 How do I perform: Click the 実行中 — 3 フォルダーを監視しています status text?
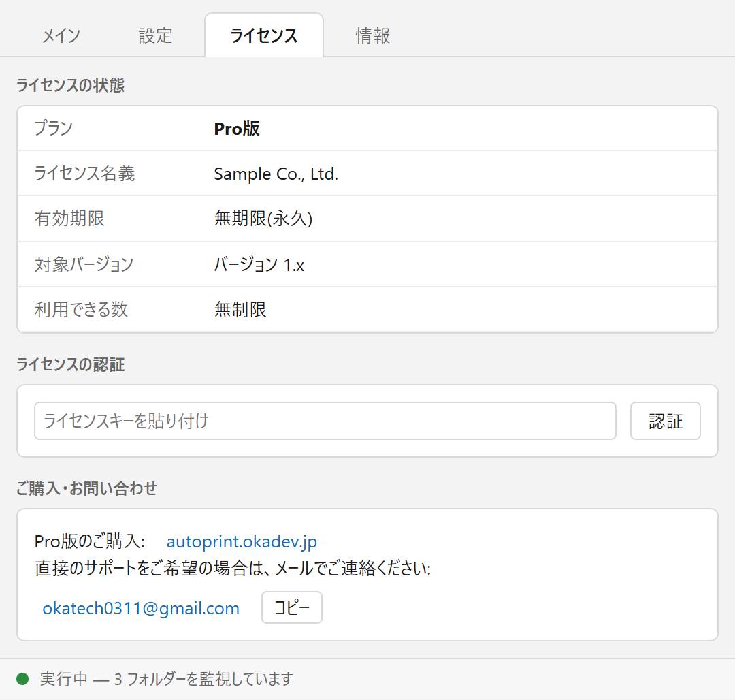[167, 678]
